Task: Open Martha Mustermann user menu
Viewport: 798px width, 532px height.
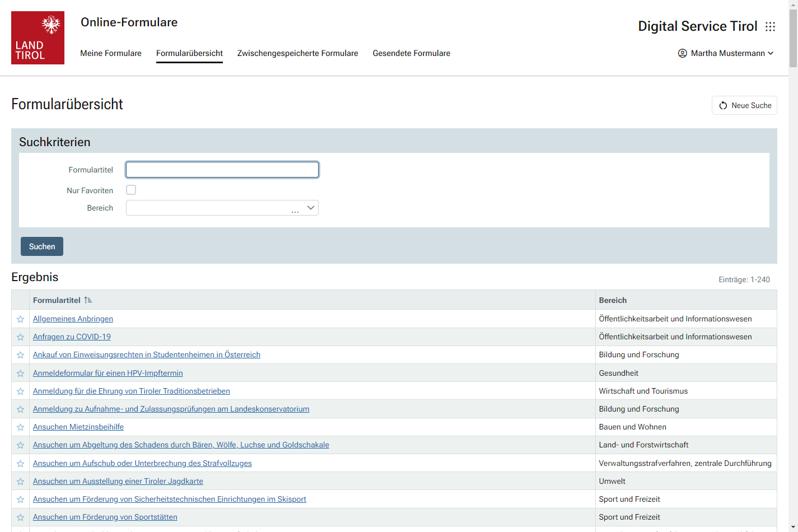Action: tap(726, 53)
